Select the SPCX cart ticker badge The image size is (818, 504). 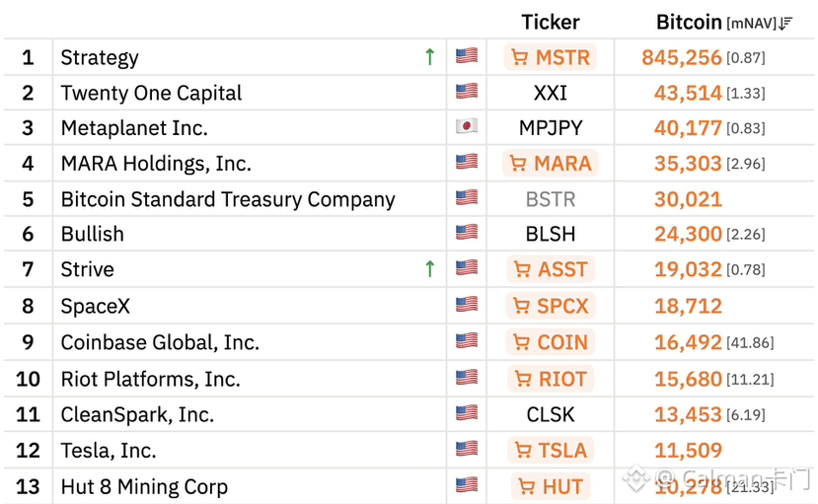[x=551, y=306]
